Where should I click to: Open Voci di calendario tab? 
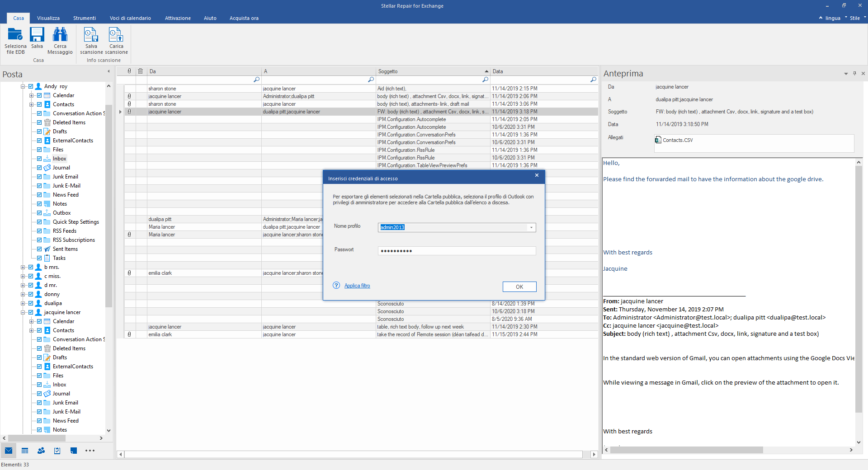pos(130,18)
